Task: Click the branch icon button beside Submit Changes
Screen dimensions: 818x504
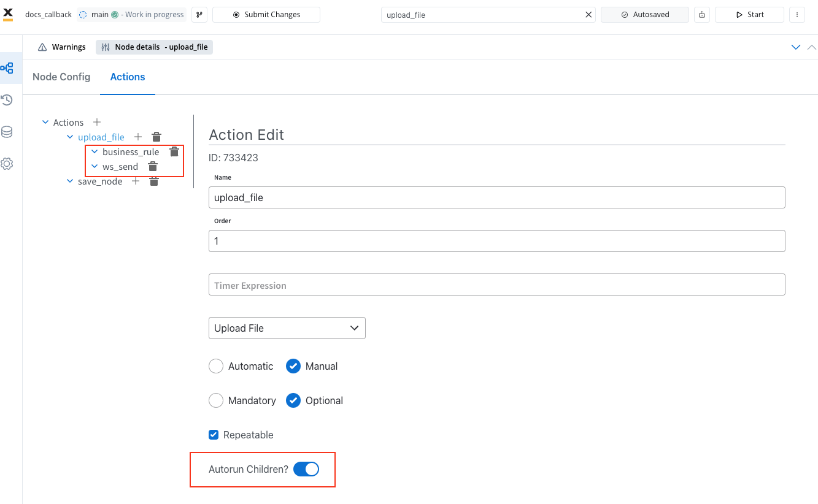Action: (199, 15)
